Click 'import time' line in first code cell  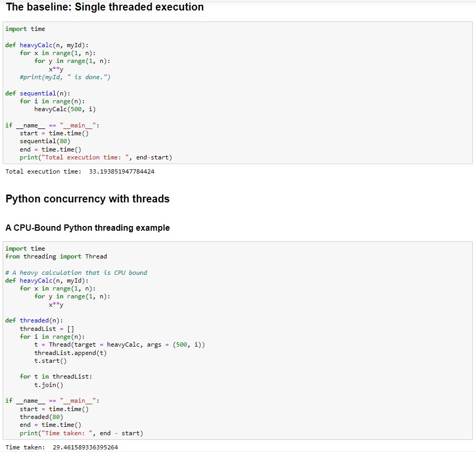[x=25, y=29]
